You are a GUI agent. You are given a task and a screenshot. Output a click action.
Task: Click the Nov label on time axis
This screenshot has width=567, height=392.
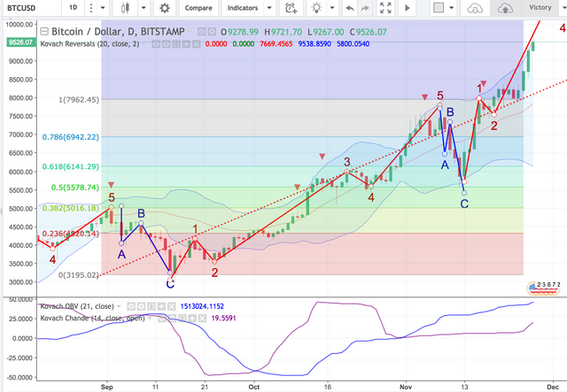406,387
